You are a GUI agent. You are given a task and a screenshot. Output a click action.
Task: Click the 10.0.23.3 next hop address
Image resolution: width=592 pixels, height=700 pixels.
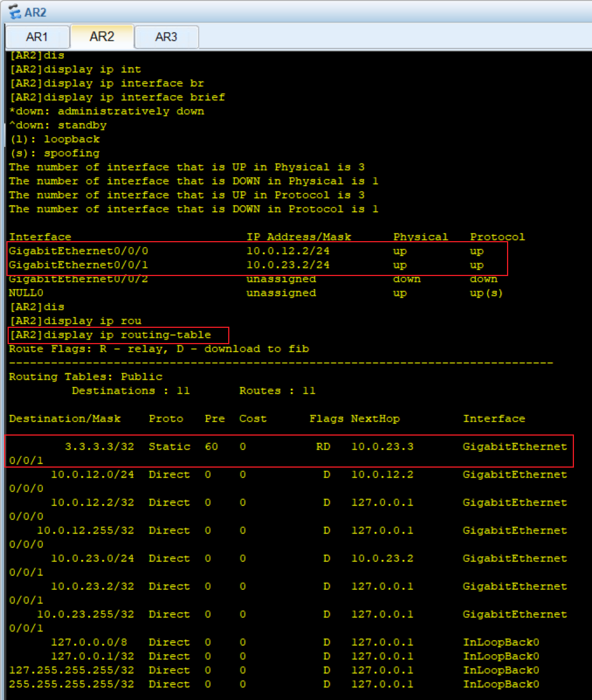pos(382,447)
